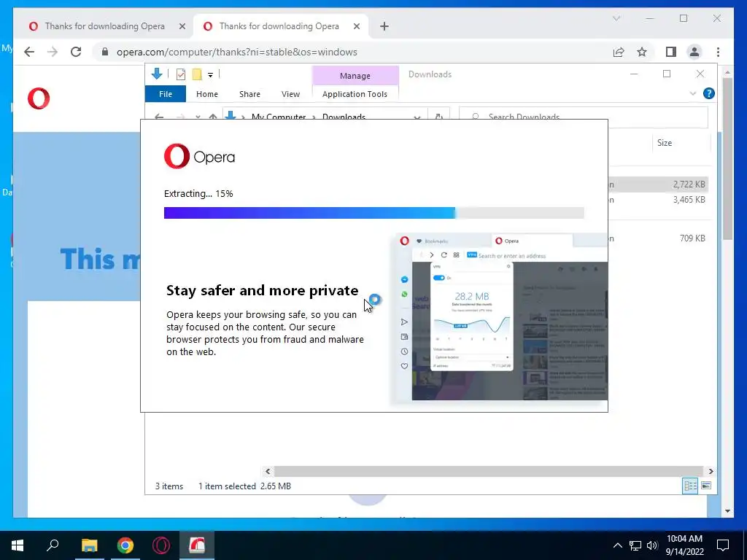Open the Share ribbon tab
747x560 pixels.
click(x=249, y=94)
